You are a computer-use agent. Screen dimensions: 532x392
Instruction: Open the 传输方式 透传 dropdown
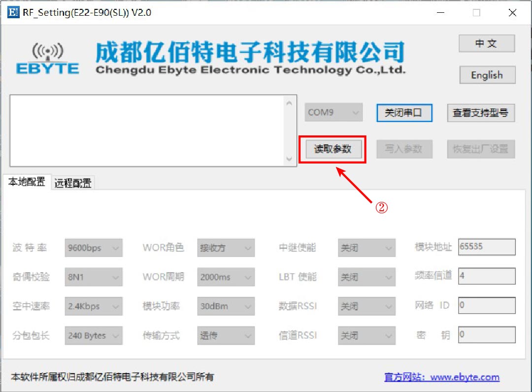226,335
